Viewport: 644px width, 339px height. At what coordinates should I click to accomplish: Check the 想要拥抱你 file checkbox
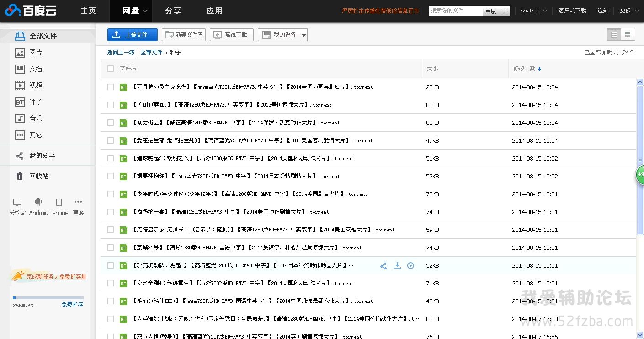(x=111, y=176)
